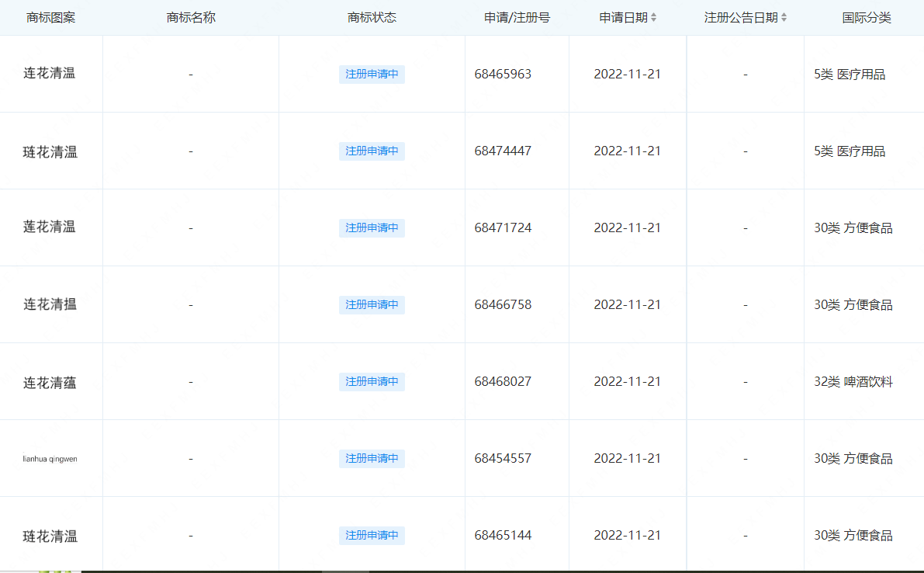Open the 连花清蕴 trademark image
Screen dimensions: 924x573
pos(50,384)
